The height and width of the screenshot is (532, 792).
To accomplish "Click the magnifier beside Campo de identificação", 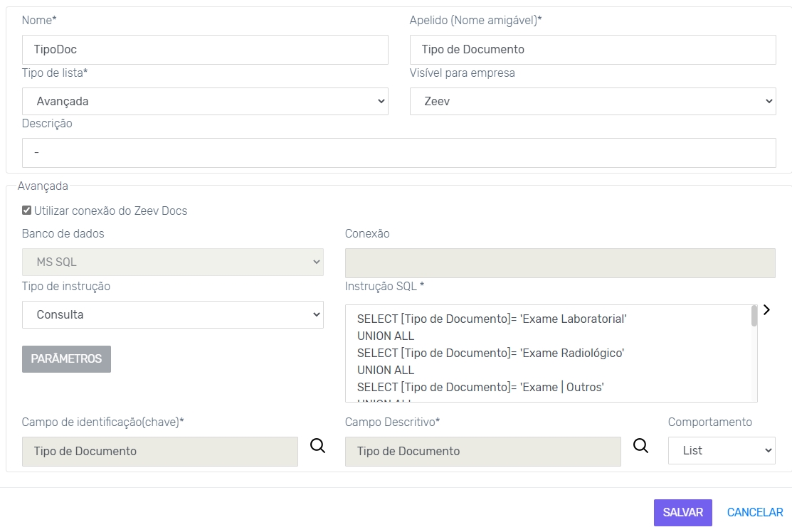I will point(318,446).
